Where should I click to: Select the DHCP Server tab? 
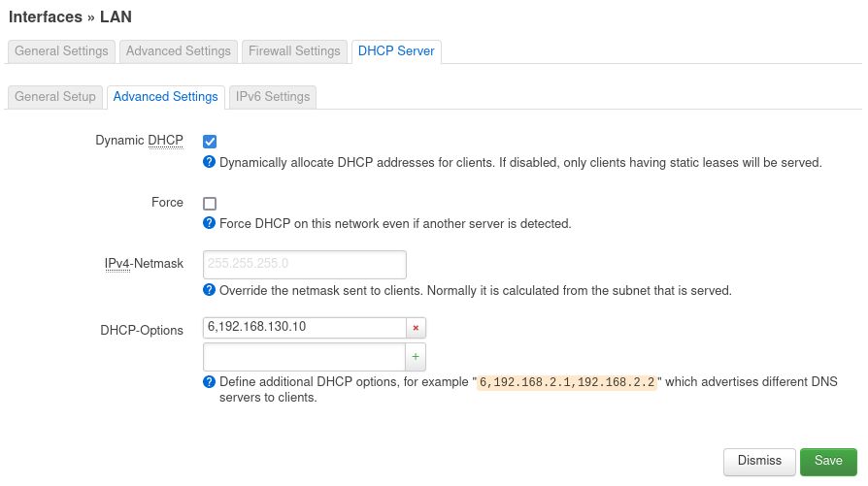(x=396, y=51)
